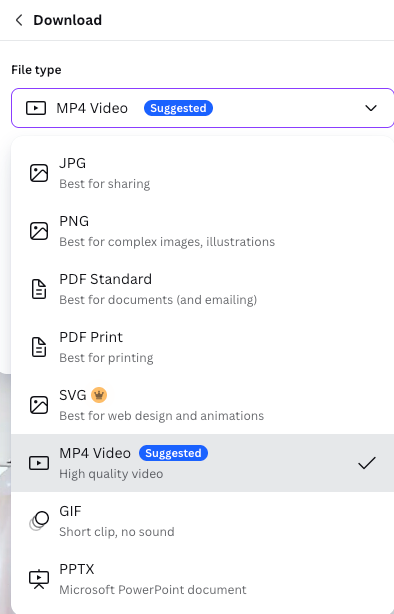Click the GIF overlapping circles icon

[x=39, y=521]
